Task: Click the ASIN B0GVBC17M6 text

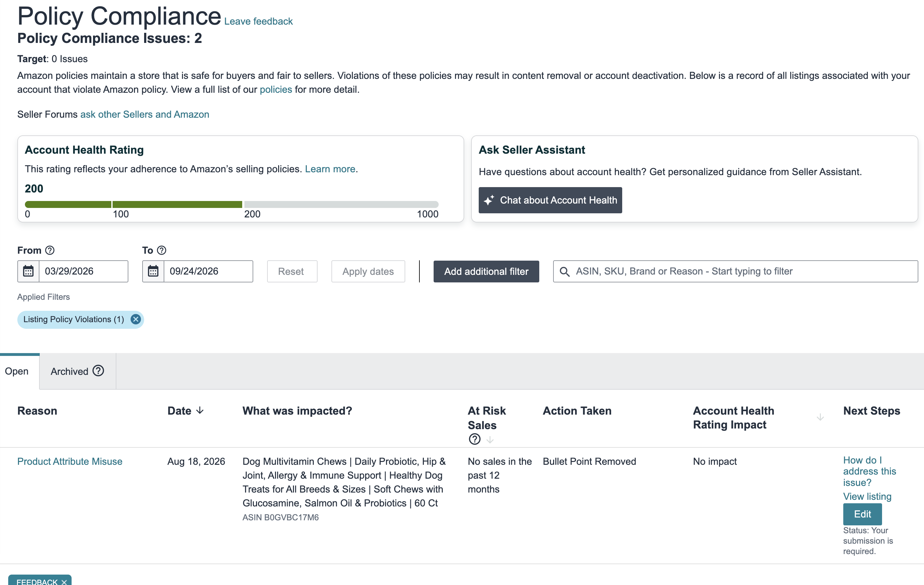Action: (280, 517)
